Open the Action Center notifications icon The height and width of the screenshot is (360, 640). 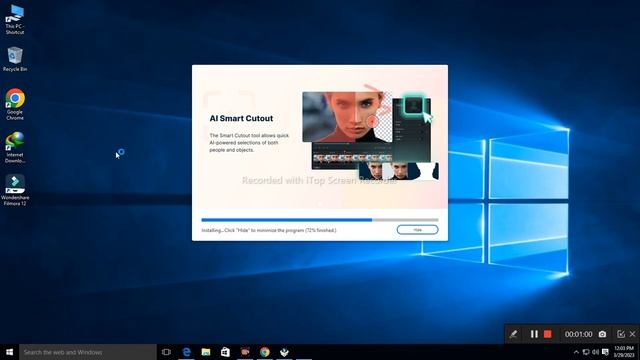click(605, 352)
